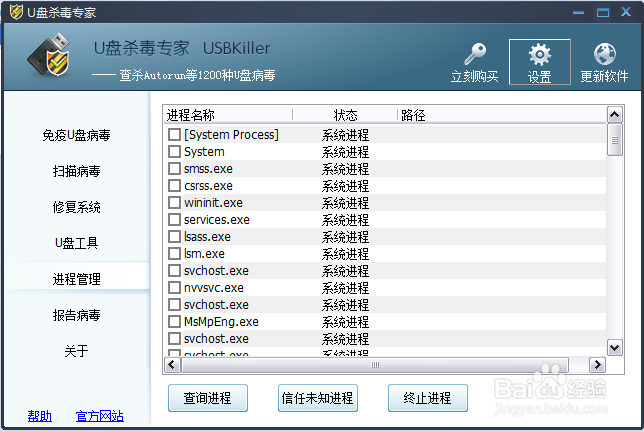644x432 pixels.
Task: Sort by the 状态 column header
Action: coord(345,115)
